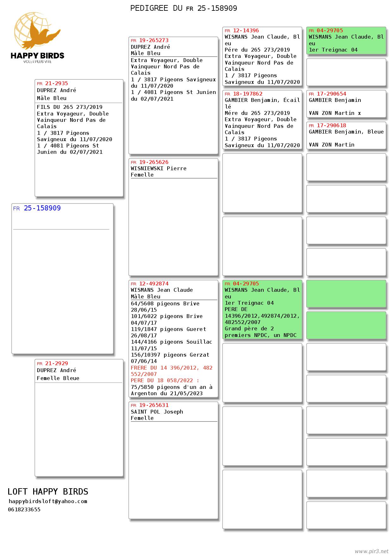
Task: Click owner DUPREZ André in 21-2935 card
Action: click(57, 90)
